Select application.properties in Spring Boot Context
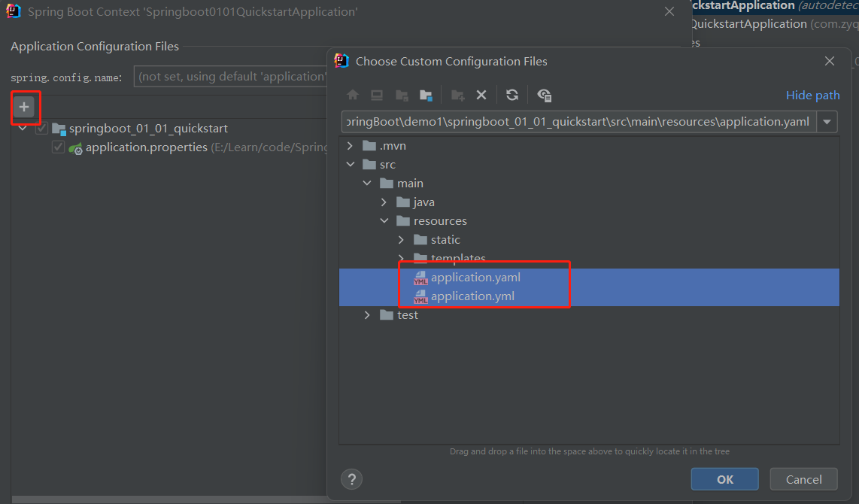859x504 pixels. (146, 147)
